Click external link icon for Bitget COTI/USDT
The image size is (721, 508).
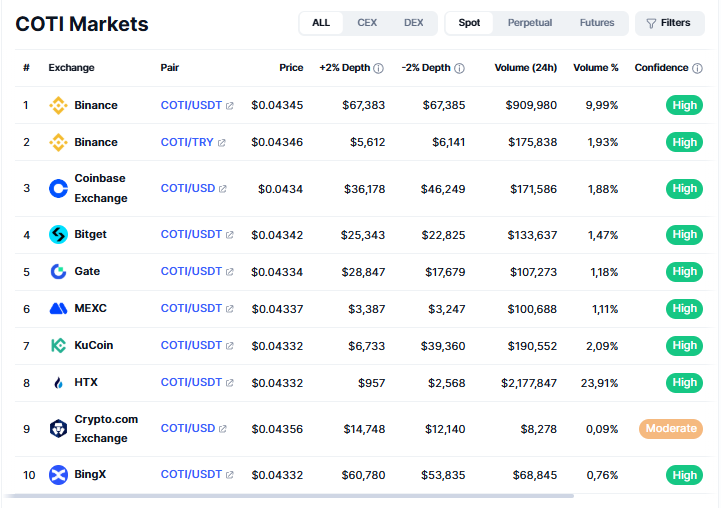tap(229, 235)
